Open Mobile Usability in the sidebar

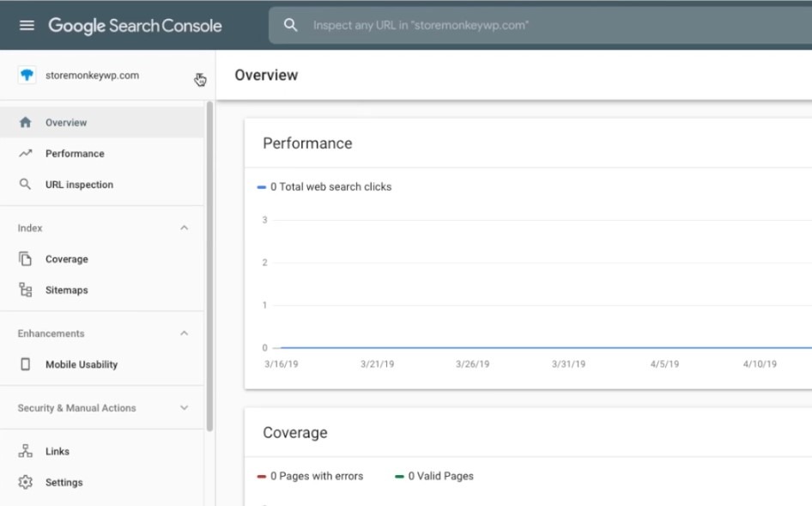pos(102,364)
